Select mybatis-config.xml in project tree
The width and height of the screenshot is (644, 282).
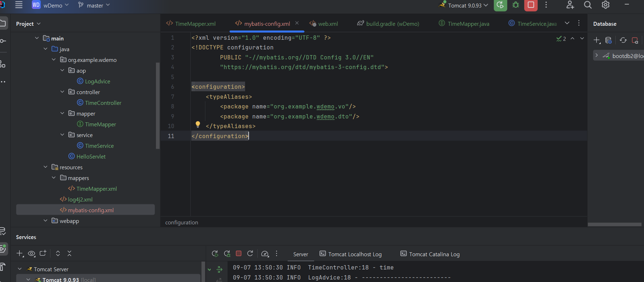(x=86, y=210)
